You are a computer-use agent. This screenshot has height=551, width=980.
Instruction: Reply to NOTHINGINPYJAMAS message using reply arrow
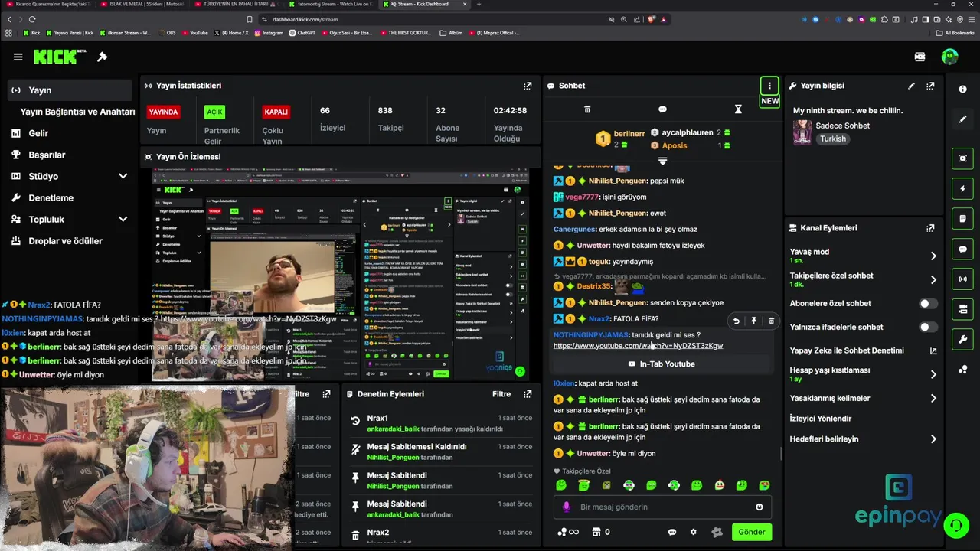point(736,321)
